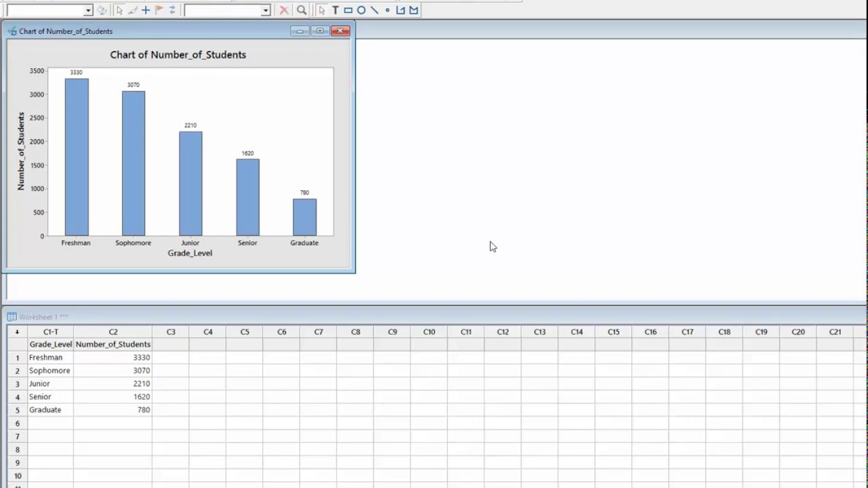This screenshot has height=488, width=868.
Task: Activate the brush tool in toolbar
Action: point(132,10)
